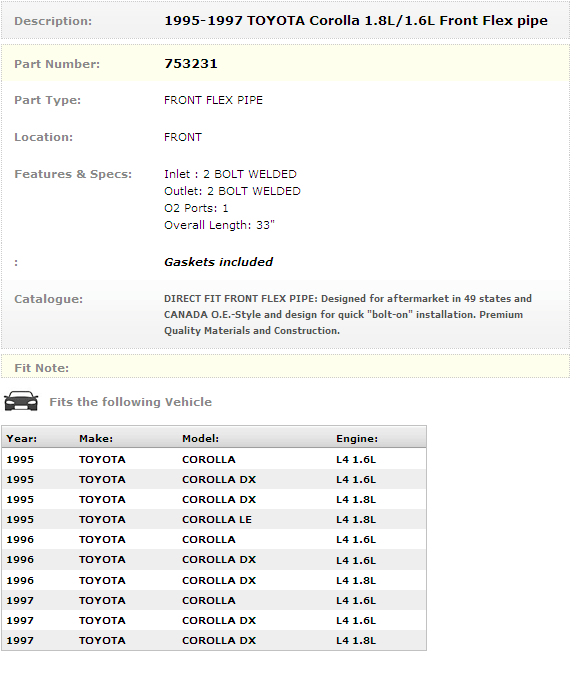Click the Model column header
This screenshot has width=570, height=699.
pyautogui.click(x=200, y=439)
